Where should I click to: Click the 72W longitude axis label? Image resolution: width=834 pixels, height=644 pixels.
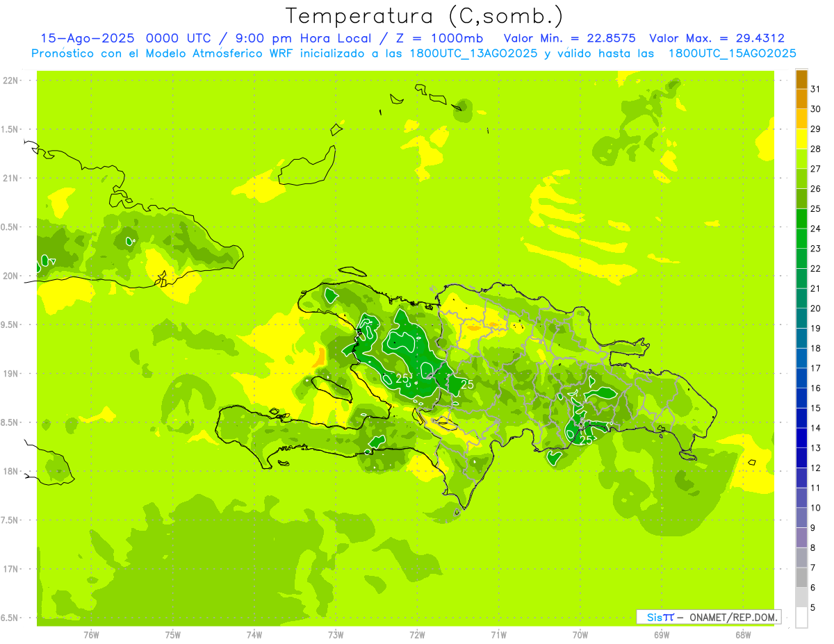coord(417,635)
